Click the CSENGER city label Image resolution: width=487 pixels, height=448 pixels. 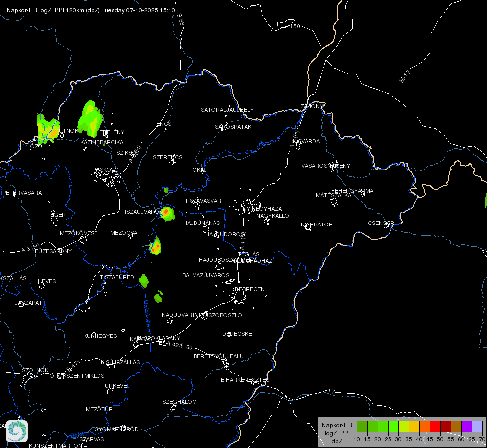(381, 223)
